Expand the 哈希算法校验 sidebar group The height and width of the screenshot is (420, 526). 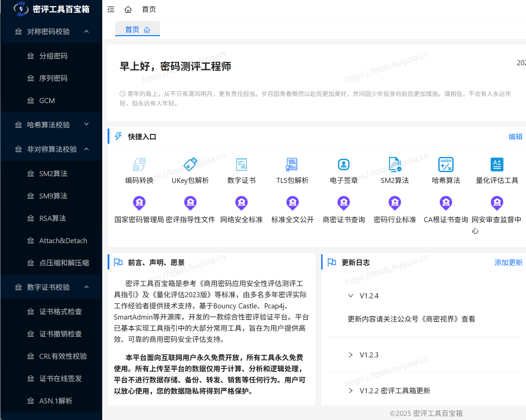(86, 124)
